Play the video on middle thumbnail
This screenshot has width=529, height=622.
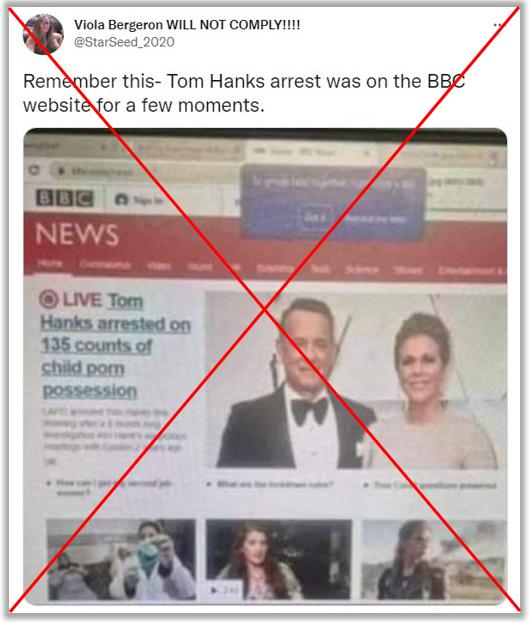[x=215, y=590]
